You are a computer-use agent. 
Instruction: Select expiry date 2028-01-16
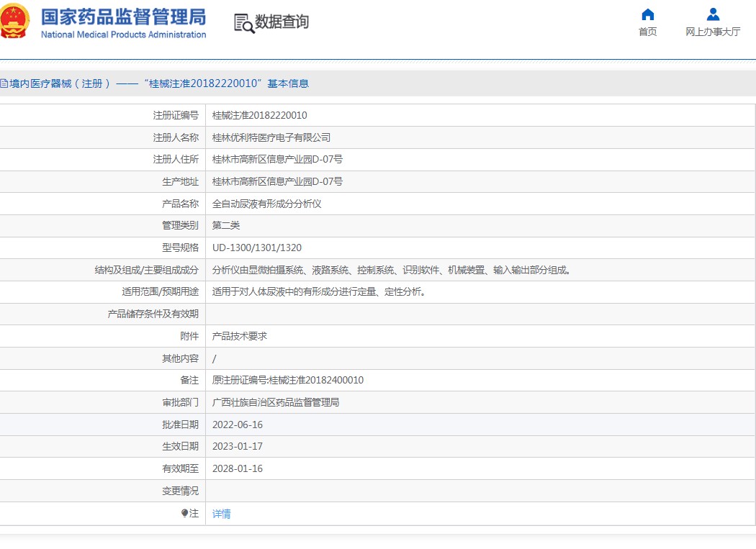click(x=237, y=468)
